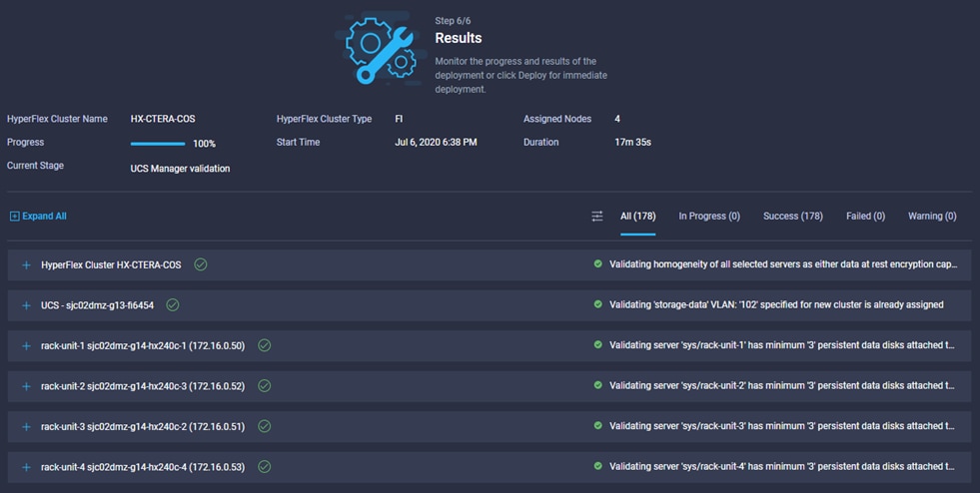The image size is (980, 493).
Task: Click the expand-all plus box icon
Action: [x=14, y=216]
